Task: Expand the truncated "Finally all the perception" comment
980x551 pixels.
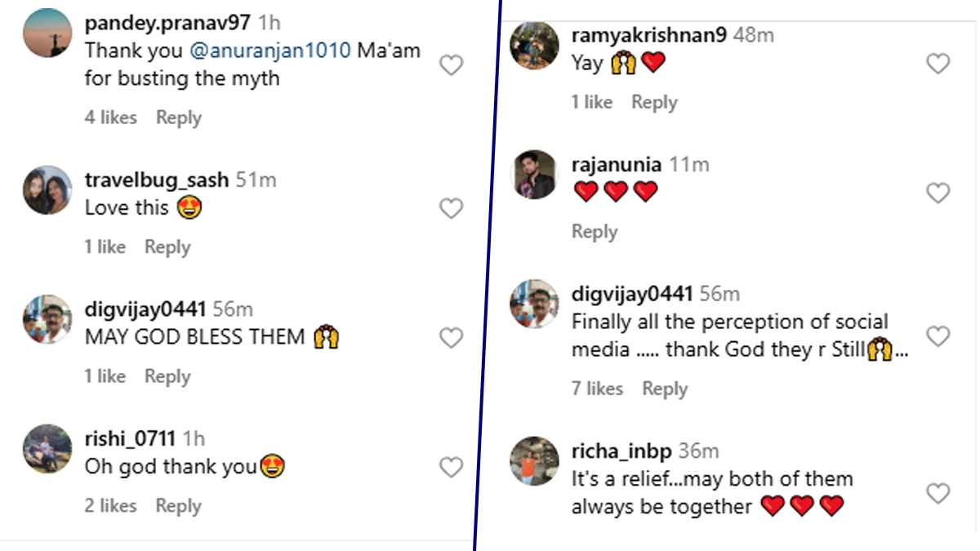Action: (x=901, y=351)
